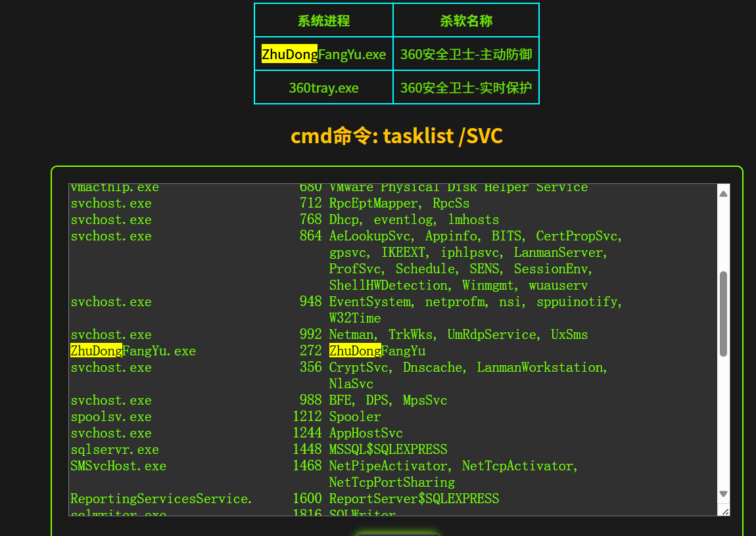Click highlighted ZhuDongFangYu service name
Image resolution: width=756 pixels, height=536 pixels.
point(377,351)
